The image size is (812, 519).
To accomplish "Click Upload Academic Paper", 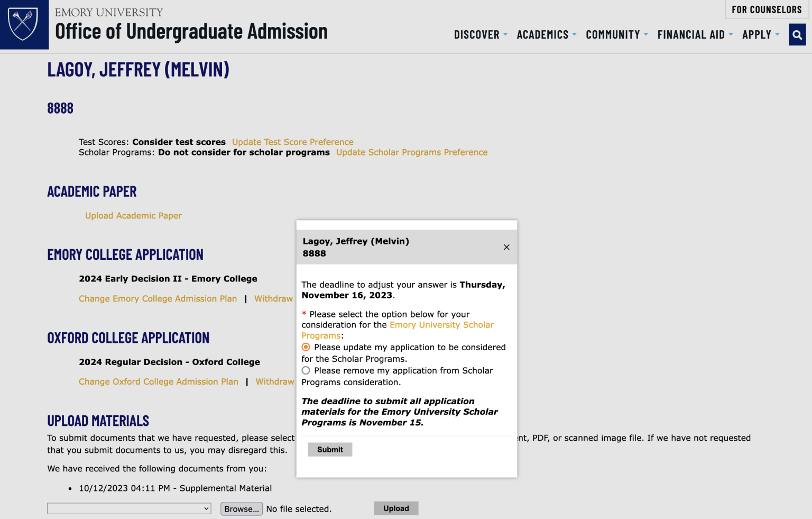I will (133, 215).
